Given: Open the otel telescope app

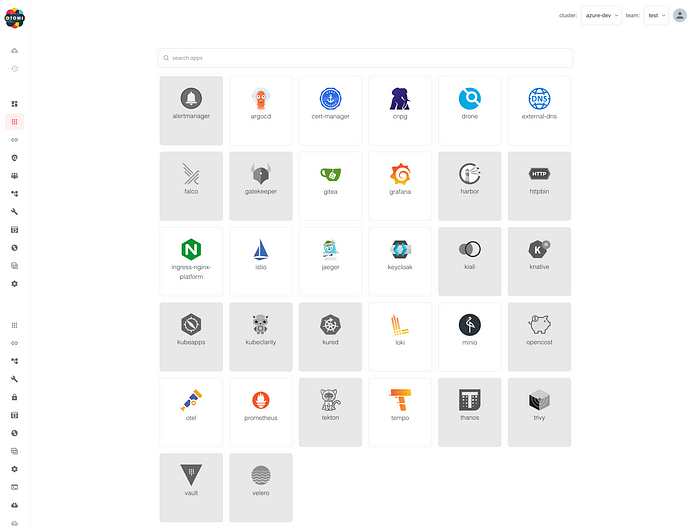Looking at the screenshot, I should pyautogui.click(x=191, y=412).
